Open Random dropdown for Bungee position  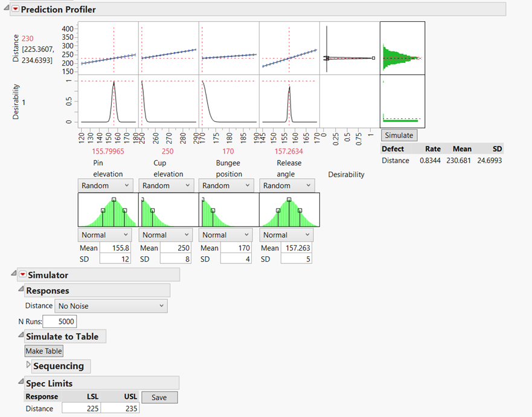[x=226, y=186]
